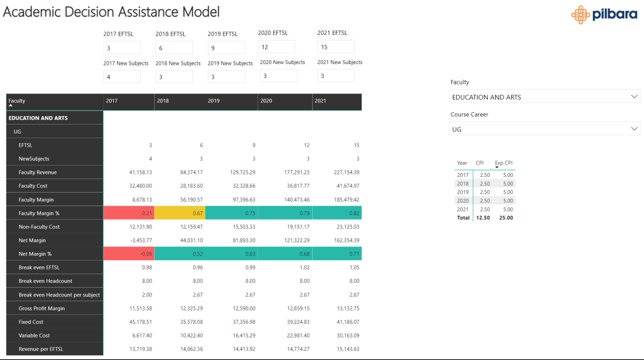Click the 2017 column header in the matrix

[x=128, y=101]
